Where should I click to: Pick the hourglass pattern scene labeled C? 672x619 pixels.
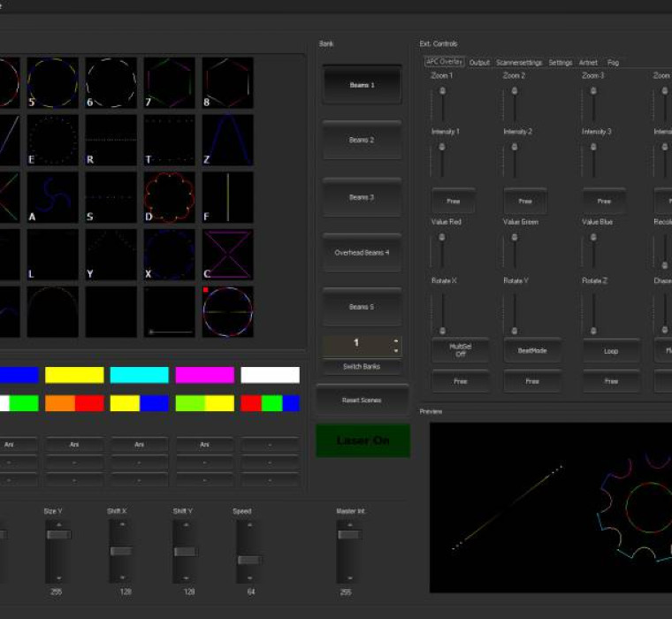(x=227, y=255)
